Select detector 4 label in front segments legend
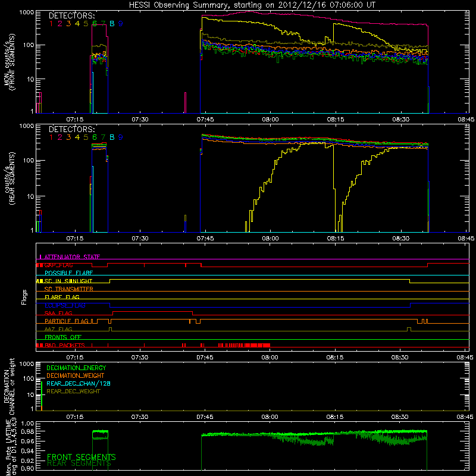Screen dimensions: 476x476 [77, 24]
